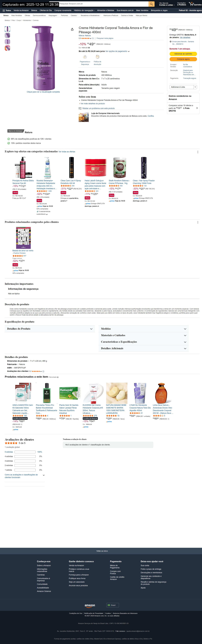Select the Perfumes category tab
This screenshot has height=644, width=202.
pos(64,15)
